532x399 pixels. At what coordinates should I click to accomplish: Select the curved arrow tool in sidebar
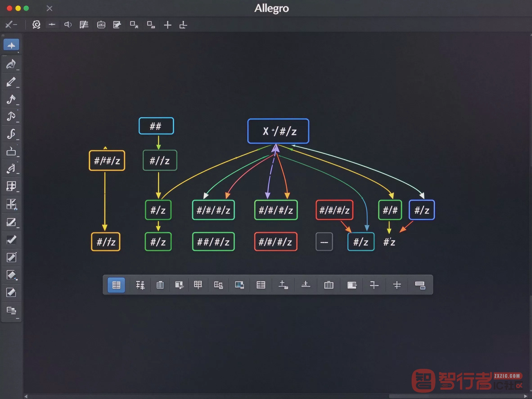11,64
